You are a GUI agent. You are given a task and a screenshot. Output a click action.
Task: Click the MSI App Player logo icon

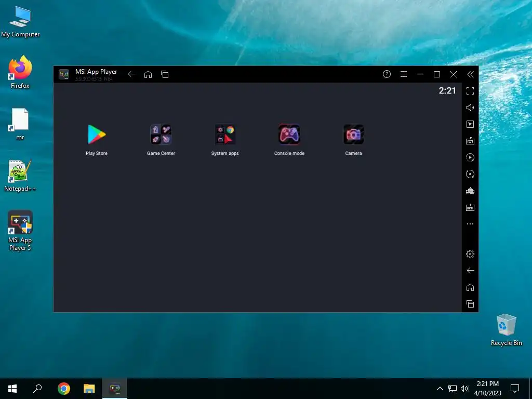coord(64,74)
